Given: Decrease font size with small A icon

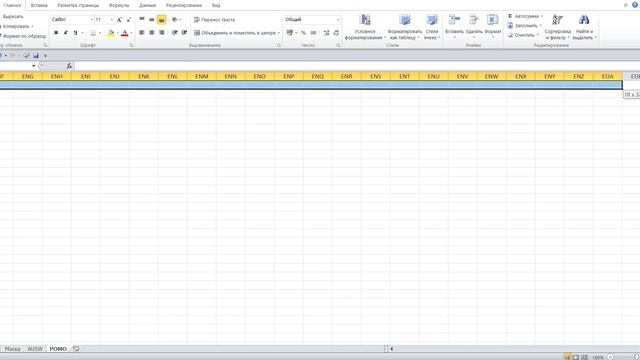Looking at the screenshot, I should pyautogui.click(x=129, y=20).
